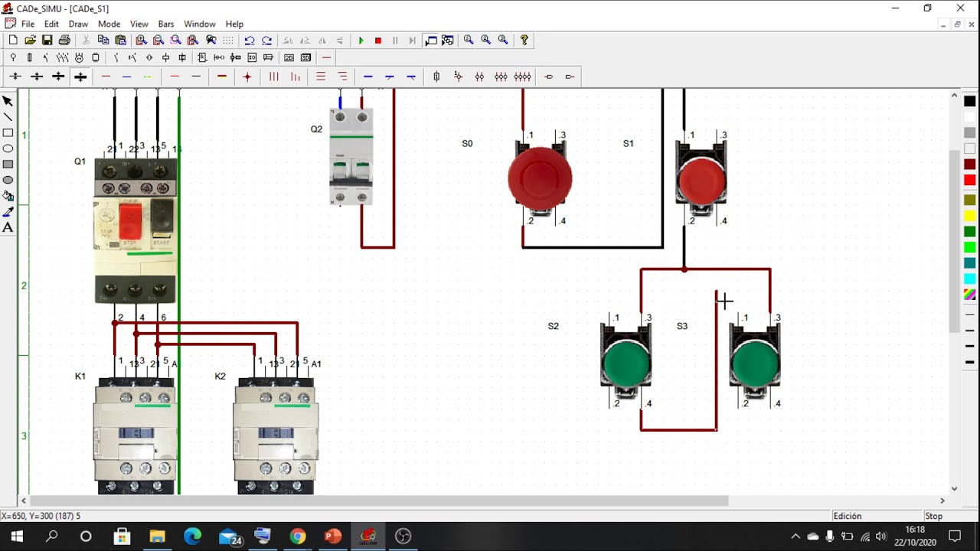Select the eyedropper color picker tool
The height and width of the screenshot is (551, 980).
(x=8, y=212)
